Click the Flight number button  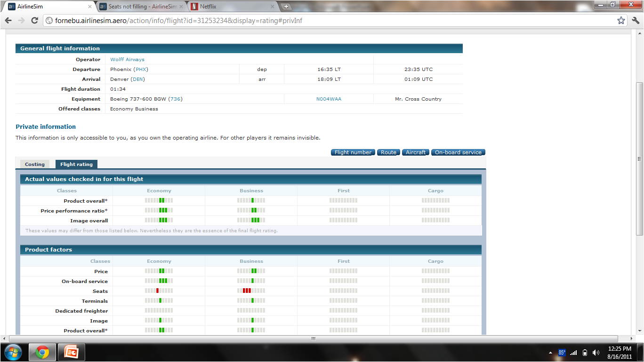click(353, 152)
